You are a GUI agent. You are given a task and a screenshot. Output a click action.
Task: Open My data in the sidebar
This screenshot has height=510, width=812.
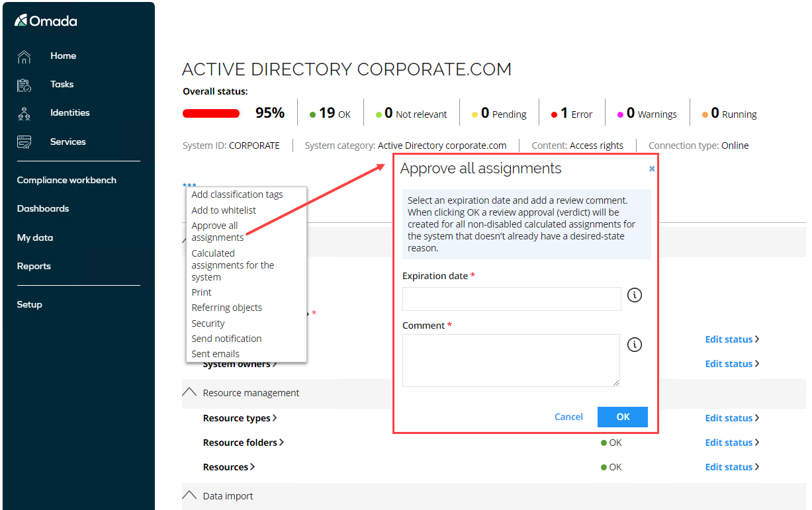pyautogui.click(x=35, y=237)
